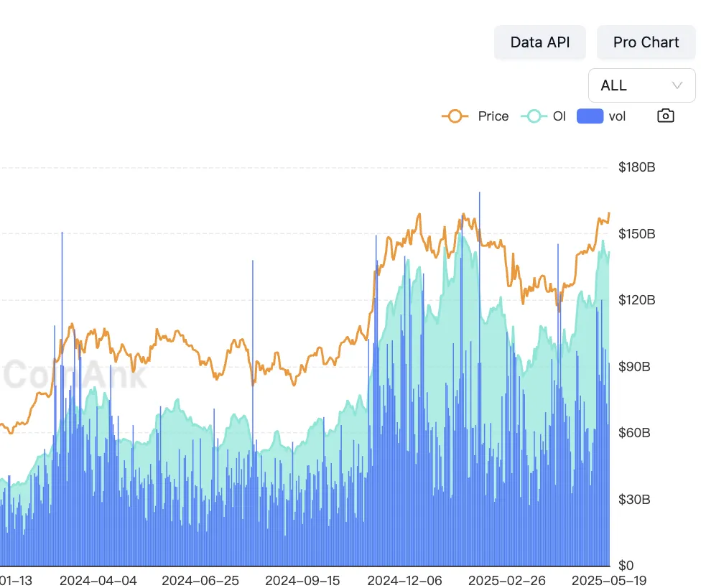The width and height of the screenshot is (706, 588).
Task: Save chart image with camera icon
Action: pos(666,116)
